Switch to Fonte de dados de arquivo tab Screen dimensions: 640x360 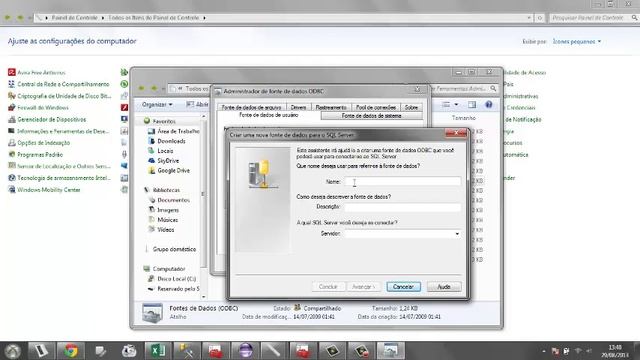[x=251, y=107]
